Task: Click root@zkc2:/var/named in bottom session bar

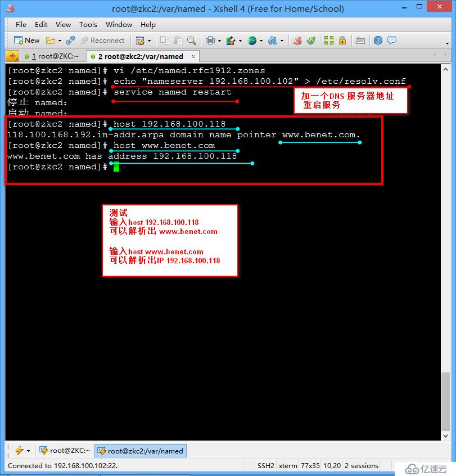Action: [140, 451]
